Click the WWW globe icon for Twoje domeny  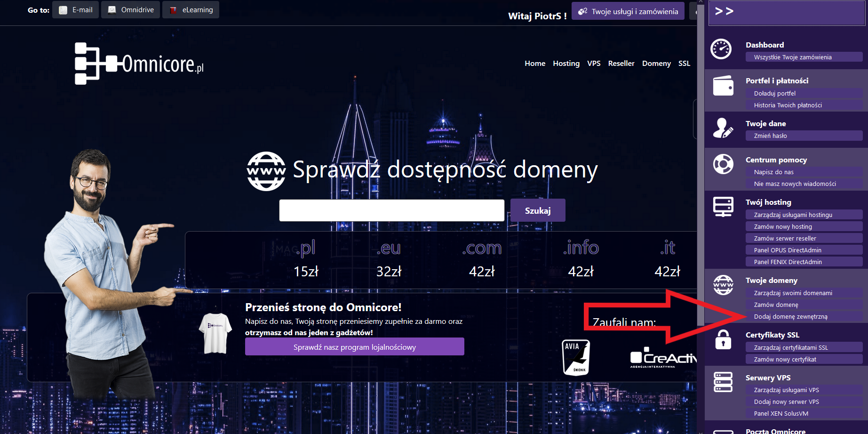(x=723, y=285)
